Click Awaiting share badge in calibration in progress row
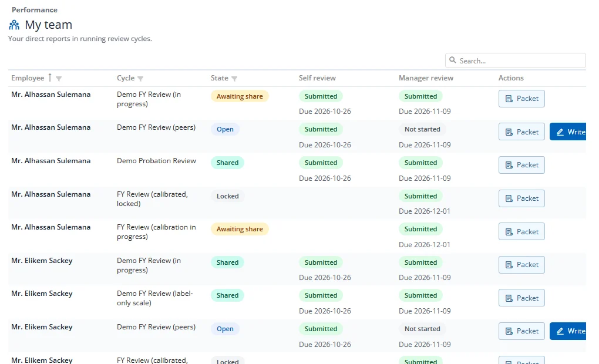599x364 pixels. pos(240,229)
